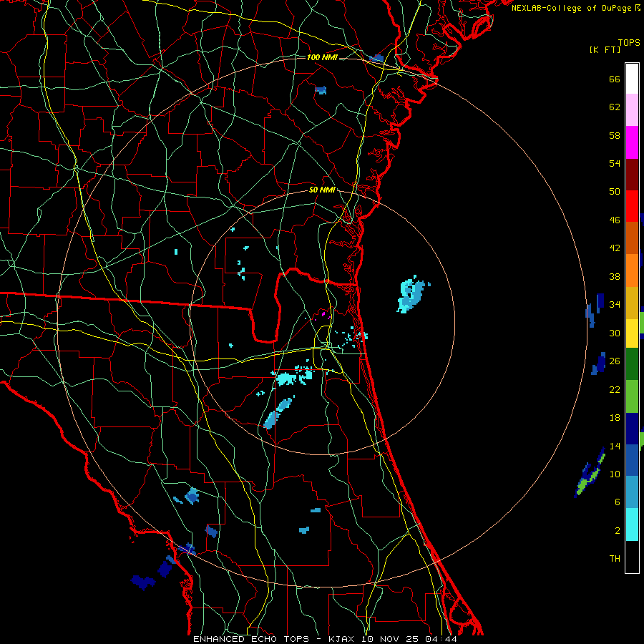The image size is (644, 644).
Task: Click the 38 scale label
Action: [x=615, y=276]
